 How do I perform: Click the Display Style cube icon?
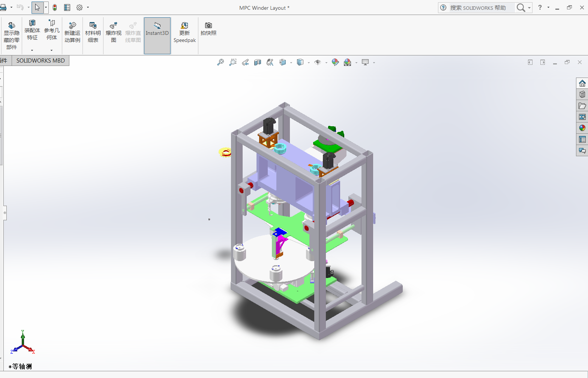[300, 62]
